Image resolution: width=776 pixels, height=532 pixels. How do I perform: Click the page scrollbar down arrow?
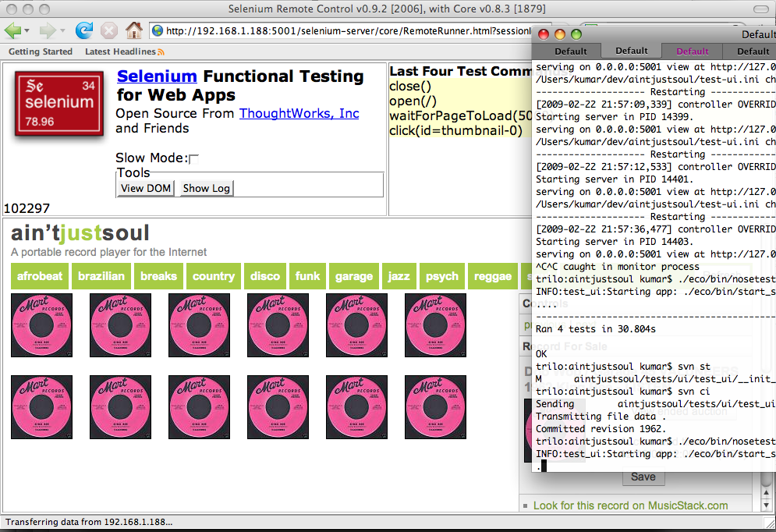tap(767, 505)
